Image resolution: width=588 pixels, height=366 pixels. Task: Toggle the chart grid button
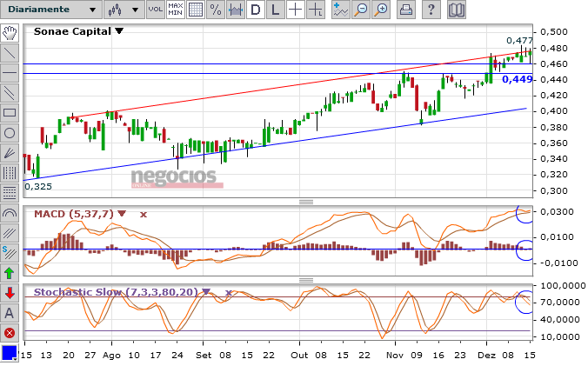point(196,10)
